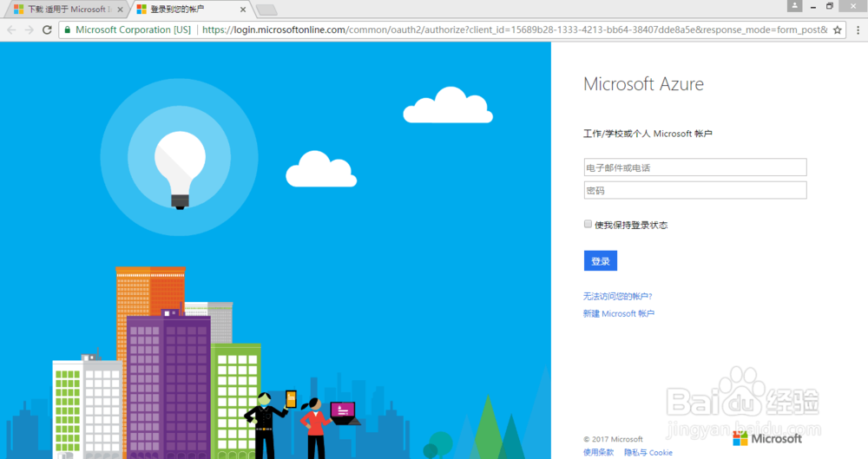Open the 新建 Microsoft 帐户 link

[x=619, y=313]
